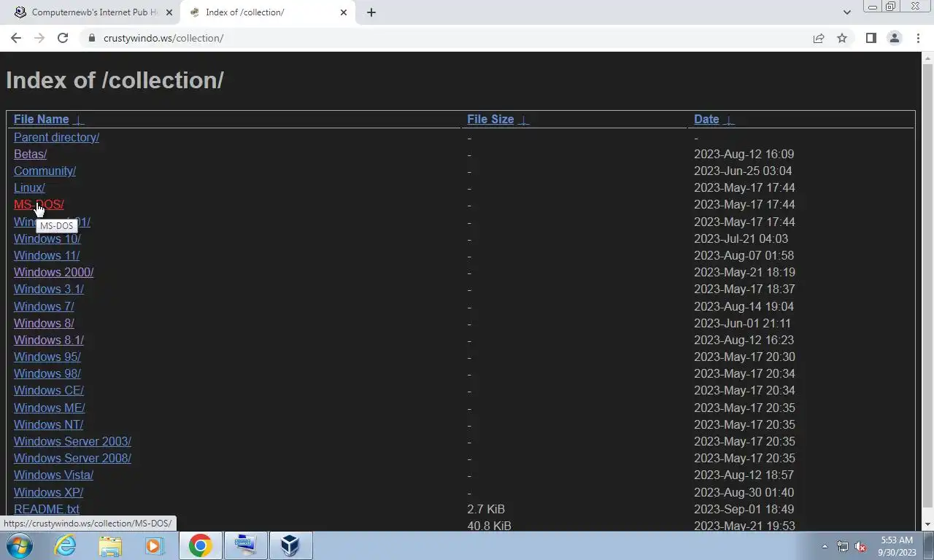Open the VirtualBox taskbar icon
The image size is (934, 560).
pos(290,545)
